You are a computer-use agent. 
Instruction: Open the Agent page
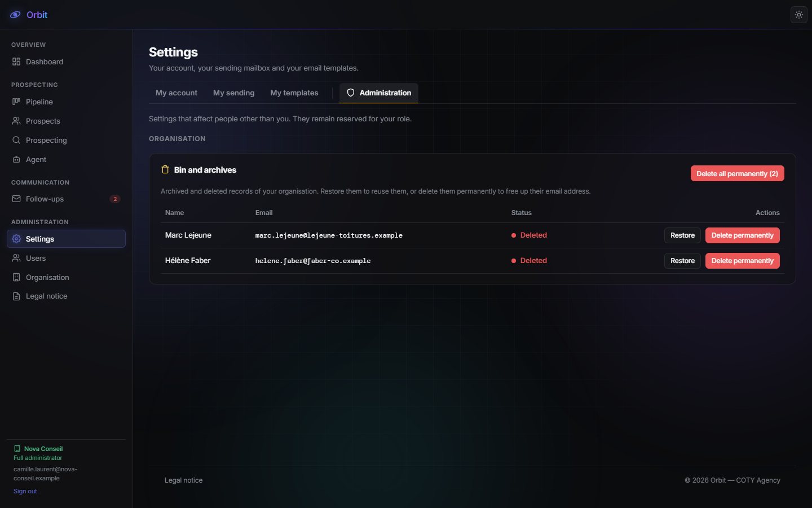coord(66,159)
